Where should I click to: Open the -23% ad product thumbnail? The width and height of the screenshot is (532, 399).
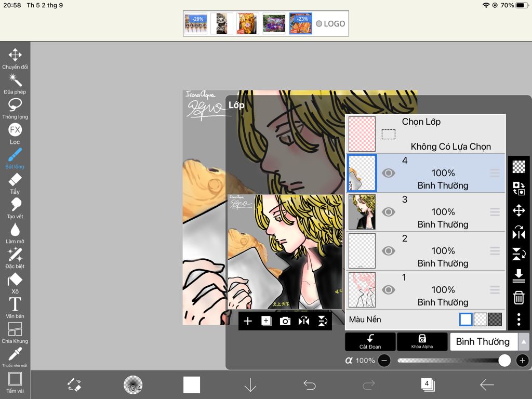[x=301, y=23]
